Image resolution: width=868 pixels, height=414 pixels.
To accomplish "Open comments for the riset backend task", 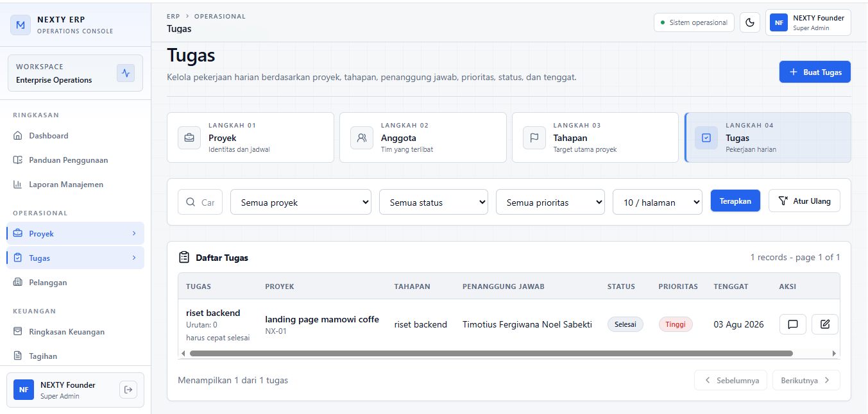I will point(793,324).
